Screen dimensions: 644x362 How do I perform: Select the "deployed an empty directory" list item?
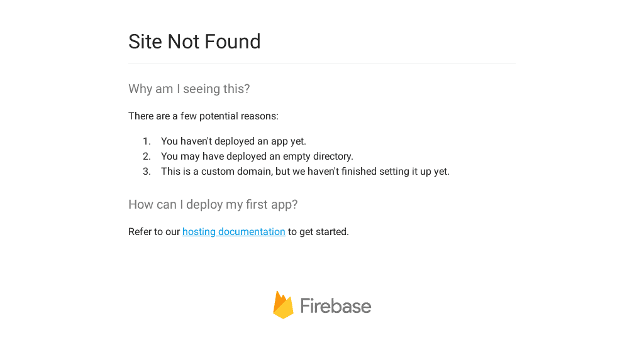(257, 156)
